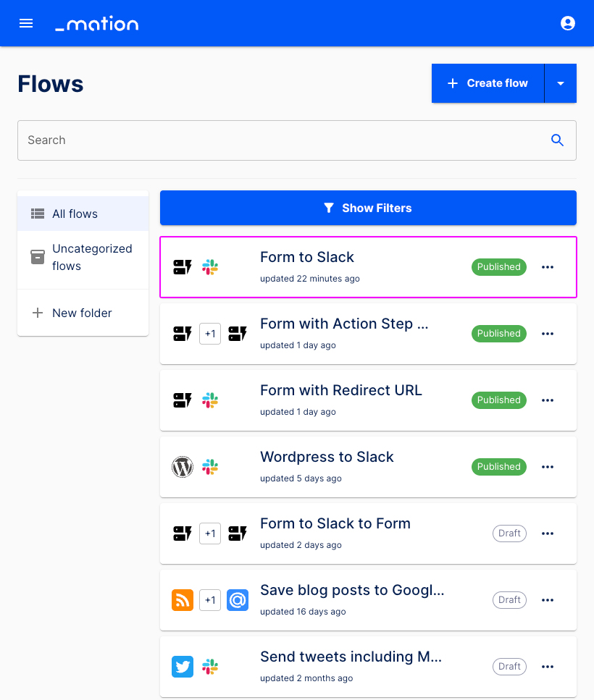The height and width of the screenshot is (700, 594).
Task: Click the search magnifier icon
Action: coord(557,140)
